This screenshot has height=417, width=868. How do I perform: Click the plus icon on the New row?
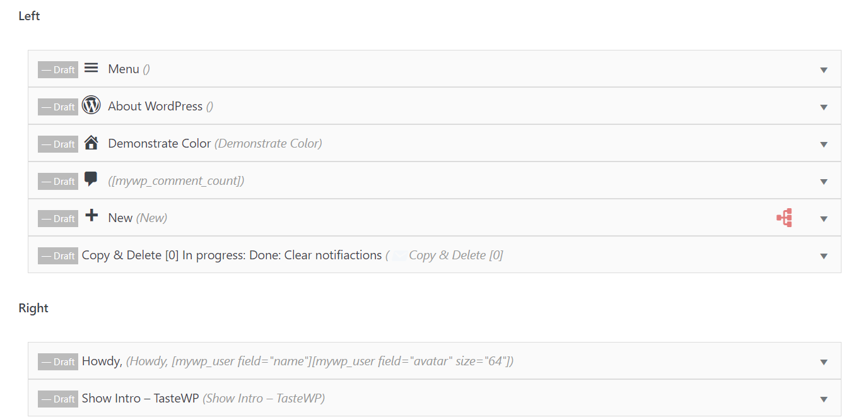[x=91, y=217]
